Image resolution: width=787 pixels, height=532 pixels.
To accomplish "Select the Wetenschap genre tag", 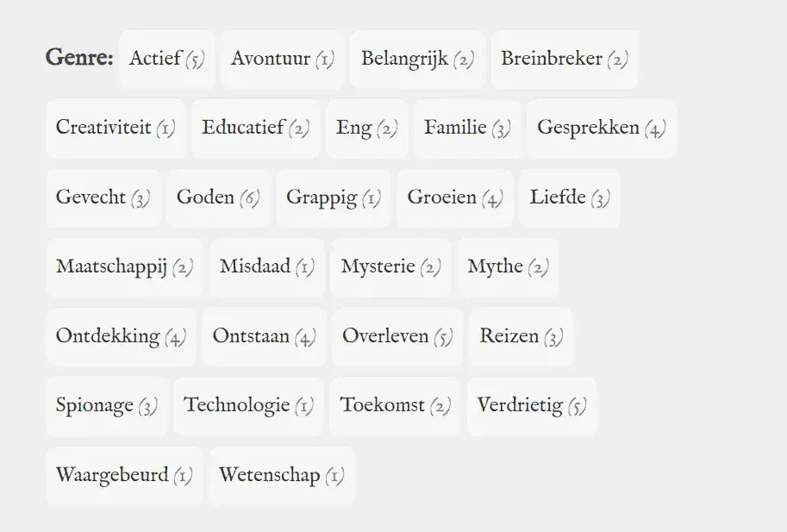I will (x=281, y=475).
